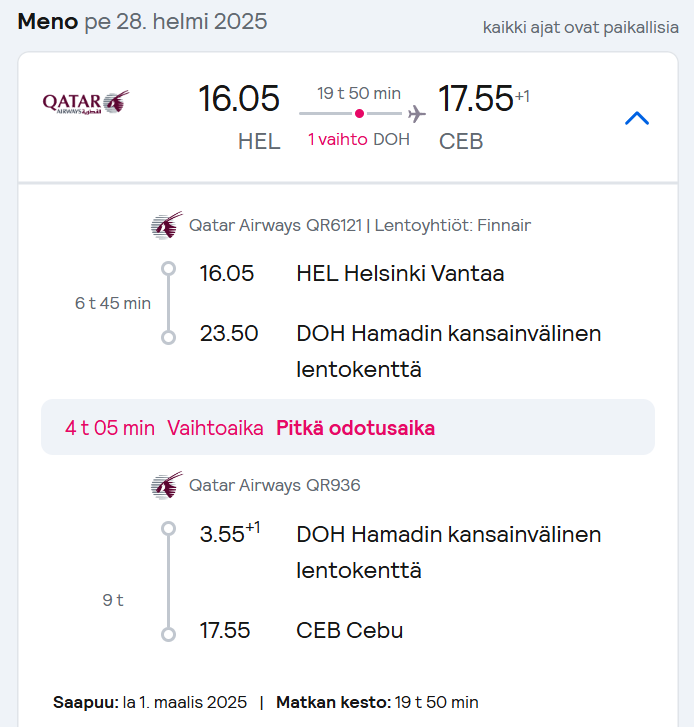The height and width of the screenshot is (727, 694).
Task: Click the 'Matkan kesto: 19 t 50 min' text
Action: (377, 702)
